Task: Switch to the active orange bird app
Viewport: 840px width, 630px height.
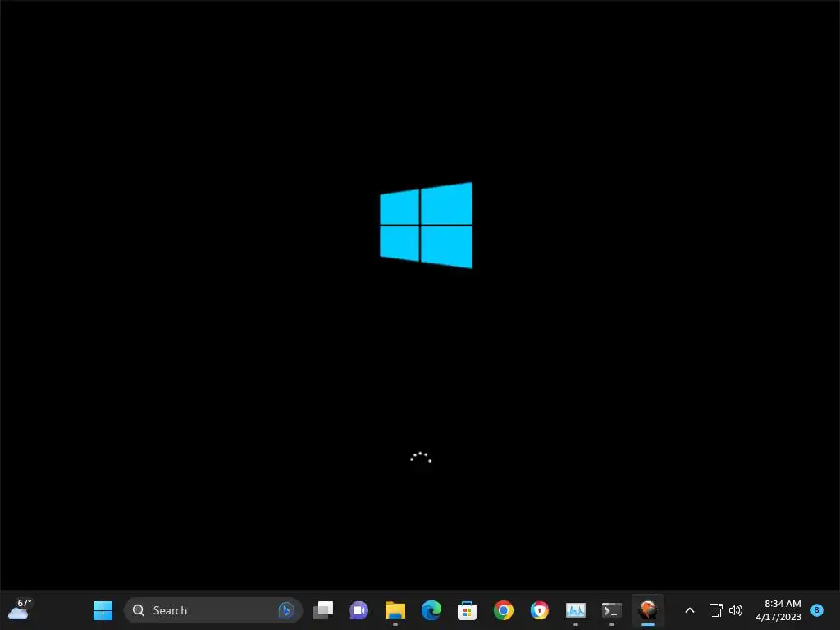Action: click(648, 610)
